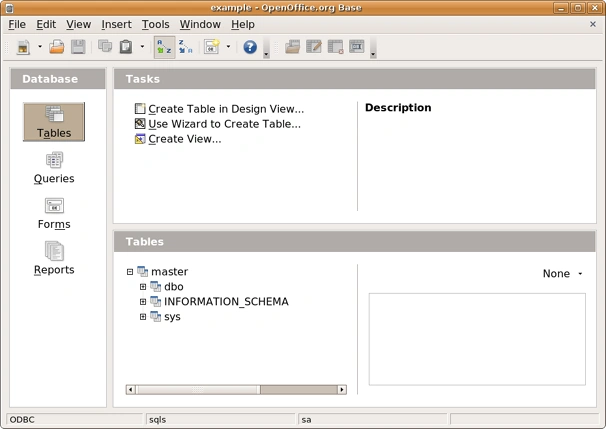Click the Paste clipboard icon
This screenshot has width=606, height=429.
click(x=126, y=47)
